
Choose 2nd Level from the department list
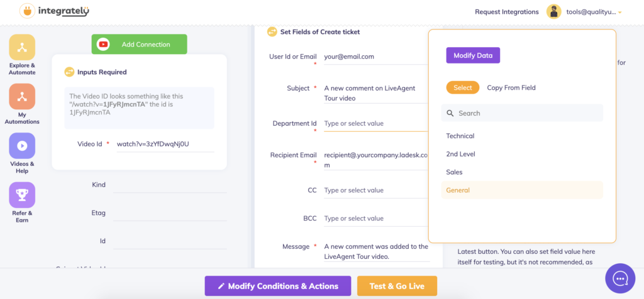click(522, 155)
